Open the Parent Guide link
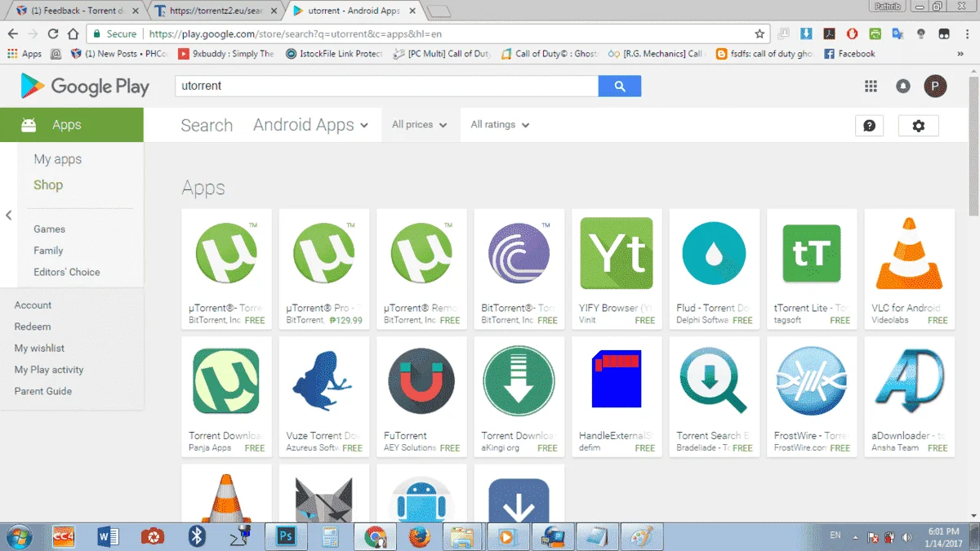The width and height of the screenshot is (980, 551). click(43, 391)
